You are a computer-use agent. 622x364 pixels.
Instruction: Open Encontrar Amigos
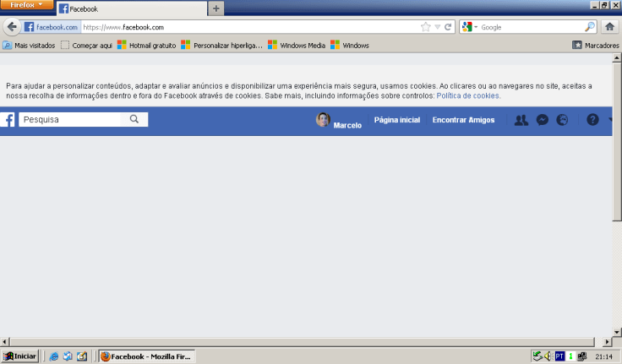463,120
